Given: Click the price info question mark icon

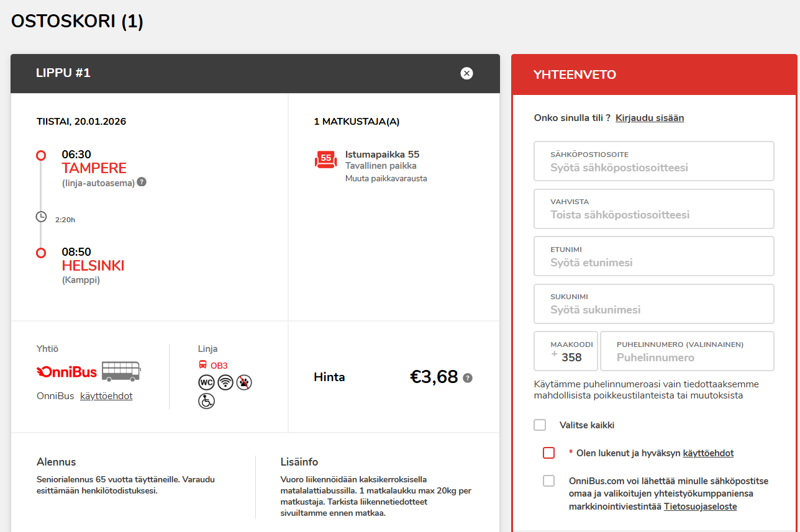Looking at the screenshot, I should pos(468,378).
